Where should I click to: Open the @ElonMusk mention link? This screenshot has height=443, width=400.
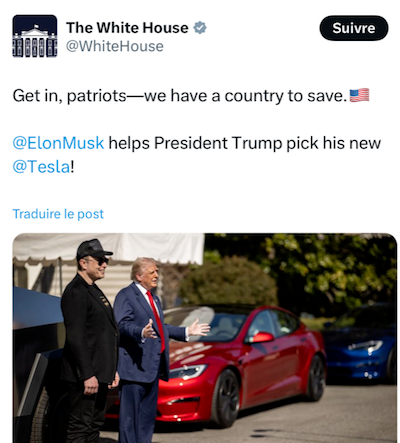58,143
